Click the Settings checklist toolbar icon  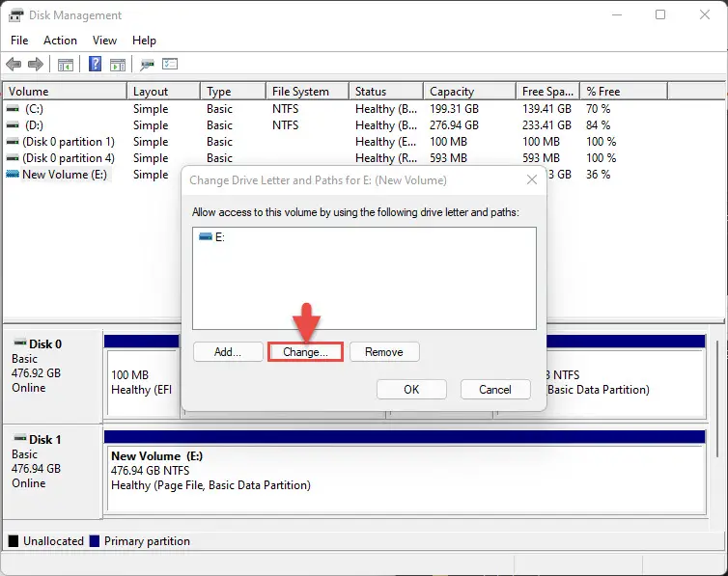click(170, 64)
